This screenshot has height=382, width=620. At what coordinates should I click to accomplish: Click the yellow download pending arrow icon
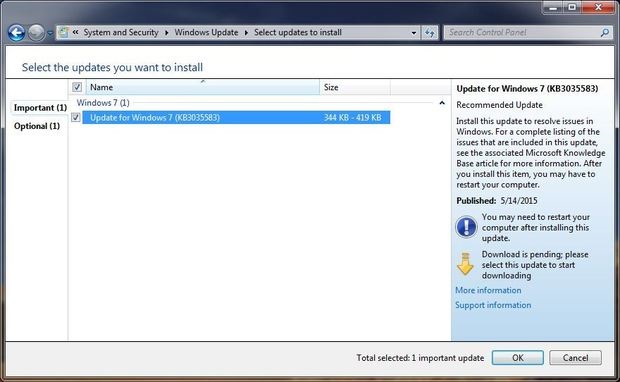[x=465, y=264]
